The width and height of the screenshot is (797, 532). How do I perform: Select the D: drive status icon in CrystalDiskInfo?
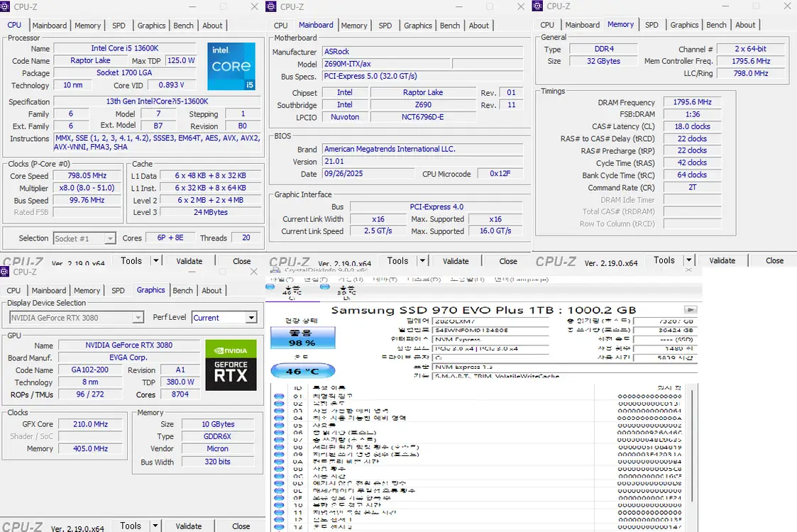(x=325, y=287)
